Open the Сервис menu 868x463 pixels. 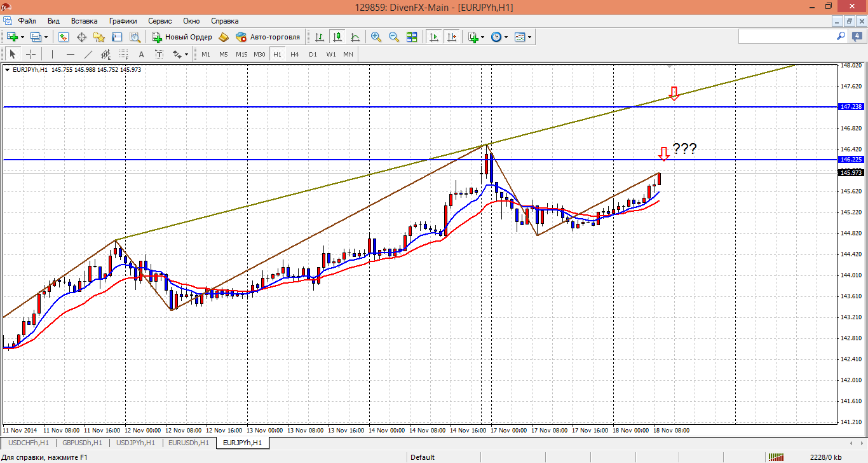tap(160, 20)
